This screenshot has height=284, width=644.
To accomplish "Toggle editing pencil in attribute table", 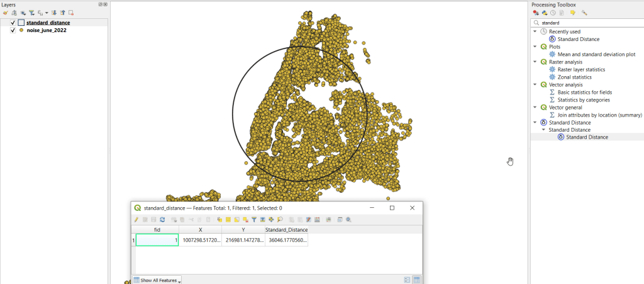I will pyautogui.click(x=136, y=220).
